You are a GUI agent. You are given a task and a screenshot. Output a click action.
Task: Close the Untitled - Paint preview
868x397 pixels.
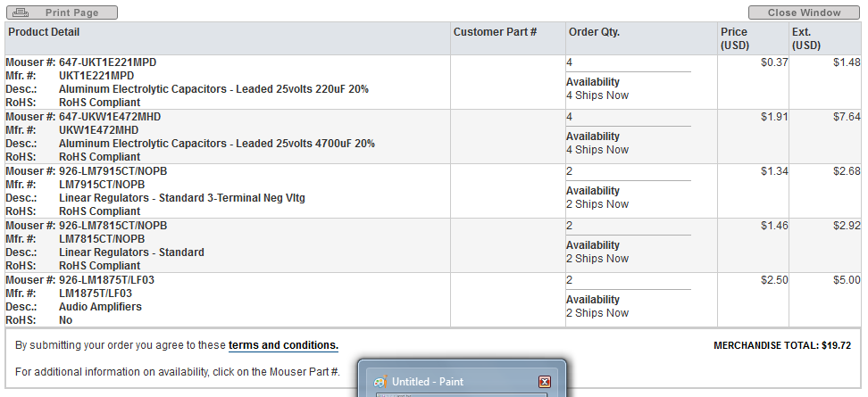tap(544, 382)
